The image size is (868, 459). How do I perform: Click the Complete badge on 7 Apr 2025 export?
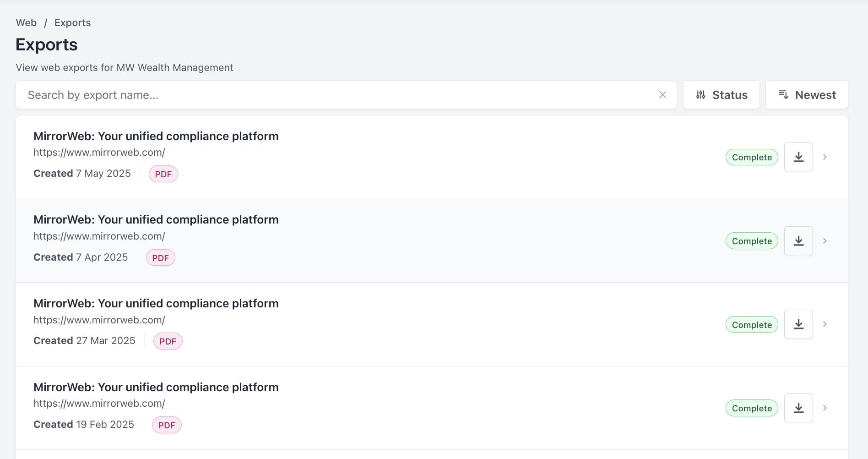pyautogui.click(x=752, y=241)
